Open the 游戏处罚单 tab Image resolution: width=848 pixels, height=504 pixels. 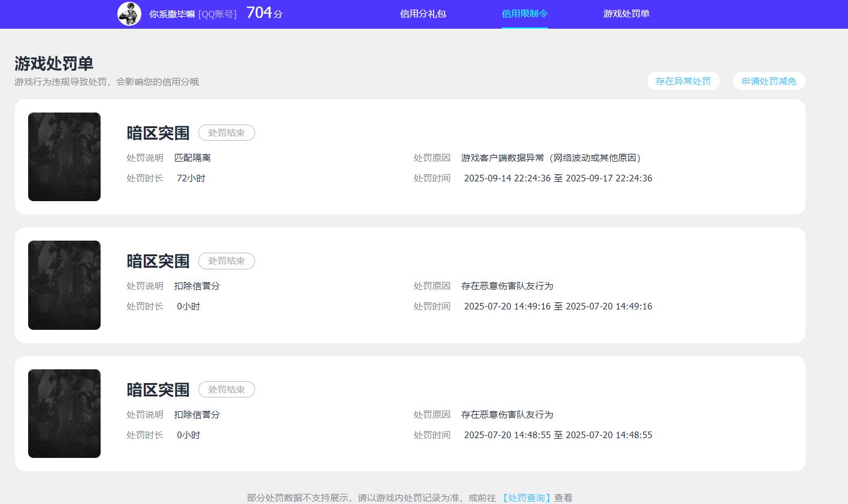click(x=626, y=13)
